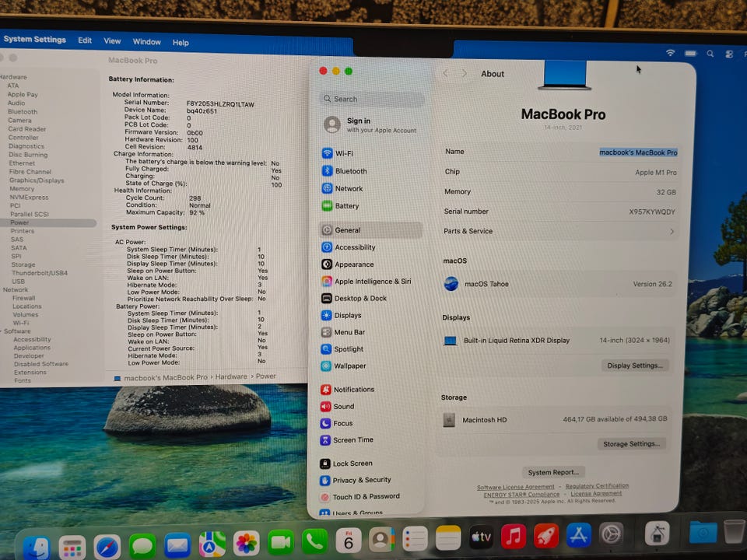This screenshot has width=747, height=560.
Task: Open the Window menu
Action: coord(147,42)
